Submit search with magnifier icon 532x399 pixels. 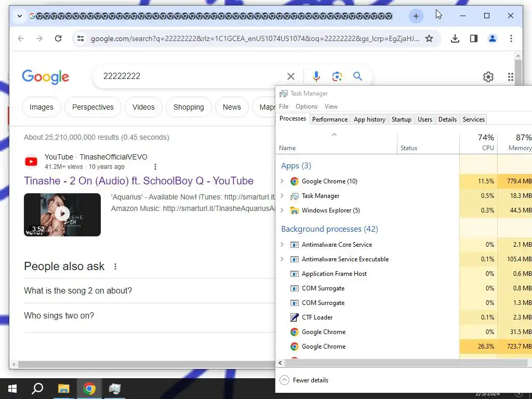357,76
